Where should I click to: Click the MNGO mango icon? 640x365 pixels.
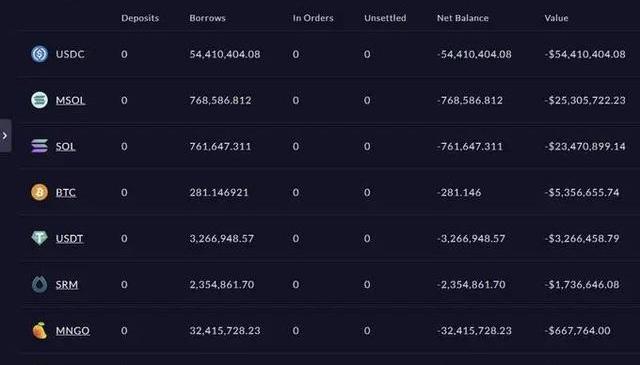(40, 330)
